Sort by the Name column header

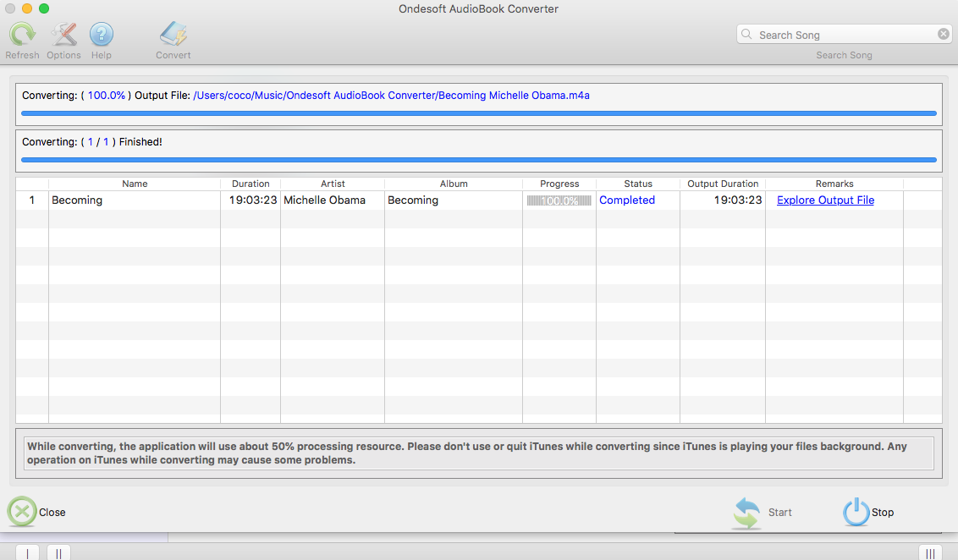(x=135, y=184)
